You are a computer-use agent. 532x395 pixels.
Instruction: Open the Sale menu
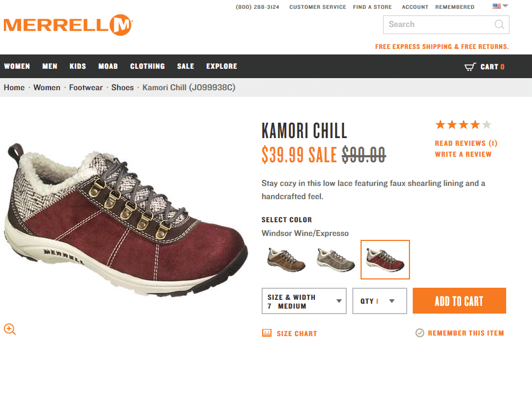pos(186,66)
